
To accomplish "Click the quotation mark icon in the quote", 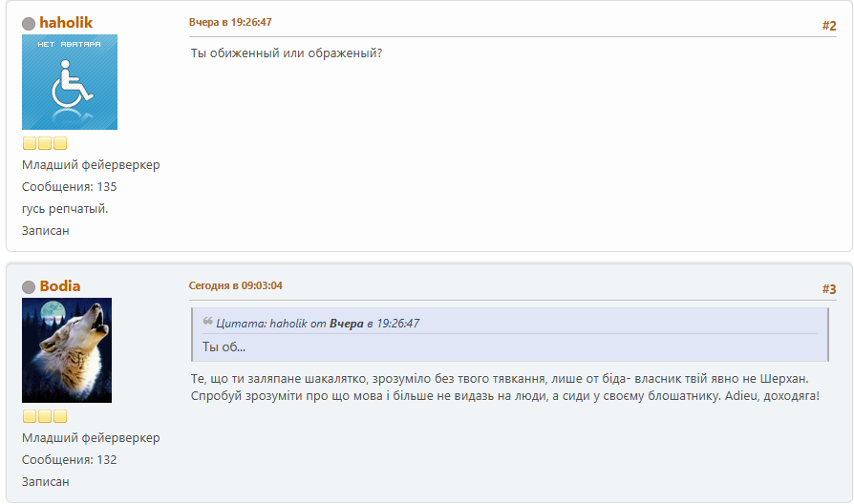I will coord(207,321).
